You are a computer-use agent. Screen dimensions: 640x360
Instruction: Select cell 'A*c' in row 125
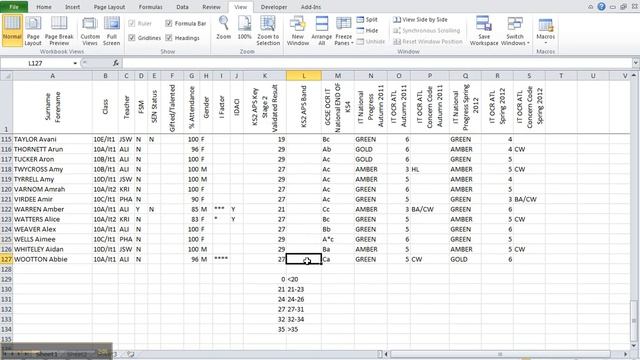coord(338,239)
